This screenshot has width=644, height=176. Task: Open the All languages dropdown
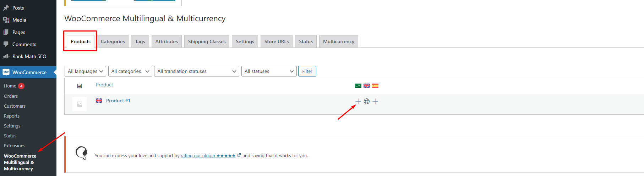[x=85, y=71]
